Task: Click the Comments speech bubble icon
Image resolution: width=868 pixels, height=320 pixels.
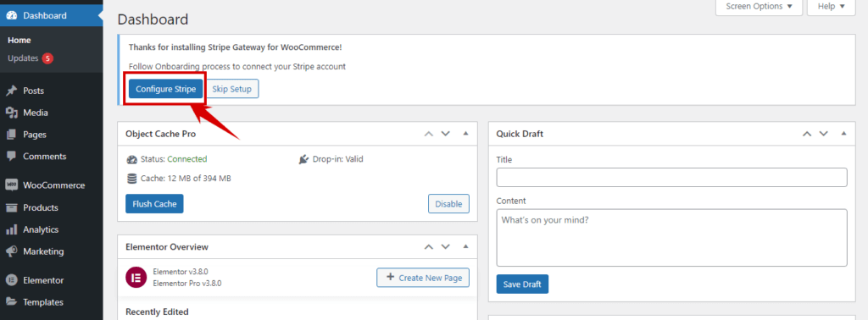Action: 11,156
